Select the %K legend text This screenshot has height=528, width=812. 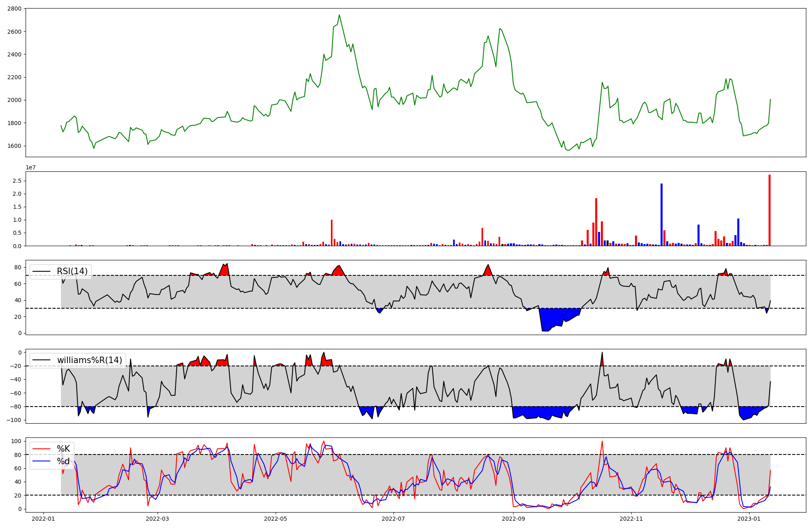point(63,448)
